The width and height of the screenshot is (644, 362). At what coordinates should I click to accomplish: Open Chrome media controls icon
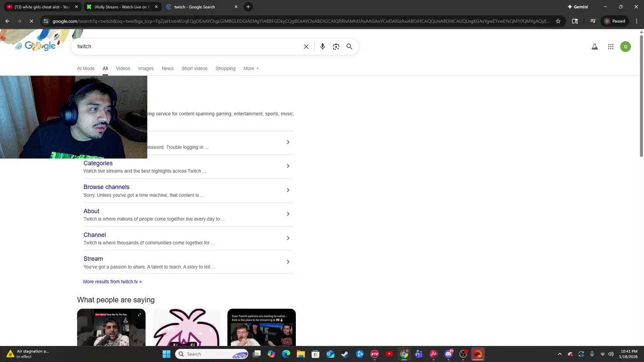(x=593, y=21)
